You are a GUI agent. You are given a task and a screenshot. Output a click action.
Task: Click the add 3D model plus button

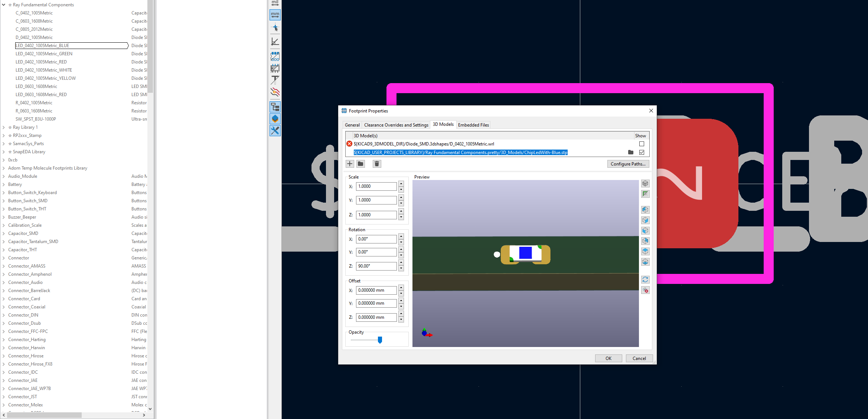coord(350,164)
